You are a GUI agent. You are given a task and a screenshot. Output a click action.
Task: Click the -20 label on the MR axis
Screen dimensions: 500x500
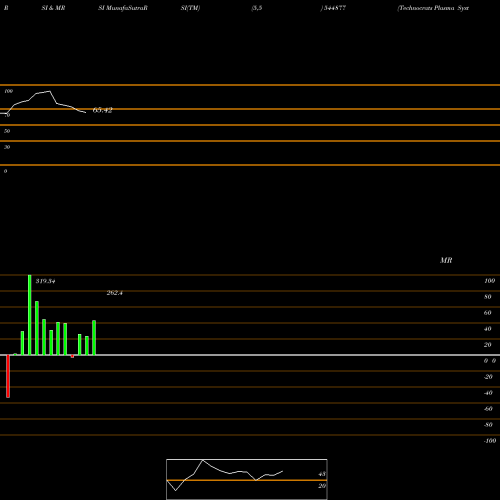click(488, 377)
